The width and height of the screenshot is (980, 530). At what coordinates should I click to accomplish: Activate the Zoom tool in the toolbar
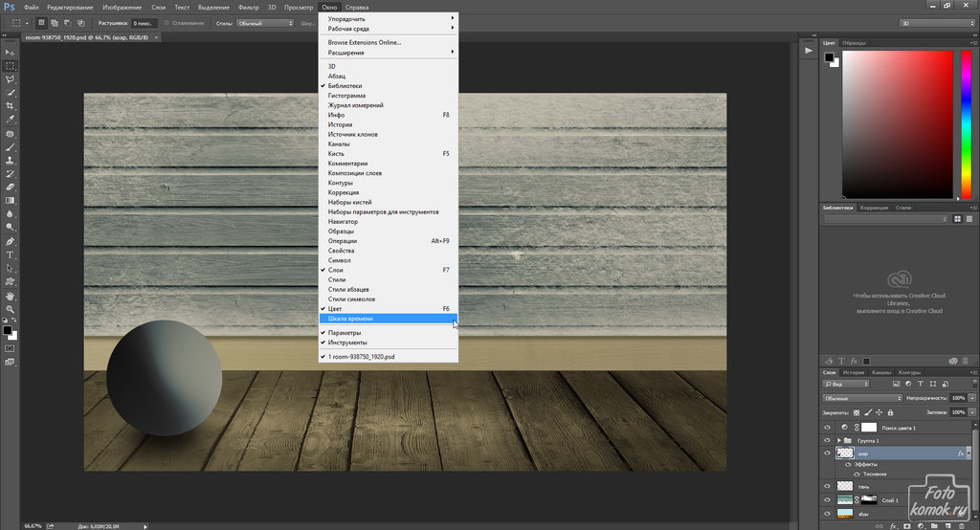point(11,309)
